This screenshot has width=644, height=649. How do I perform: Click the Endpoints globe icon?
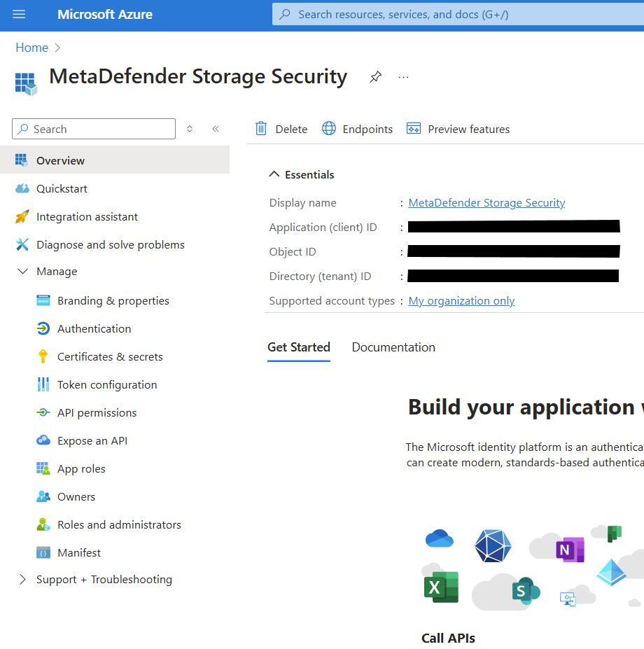pos(329,129)
